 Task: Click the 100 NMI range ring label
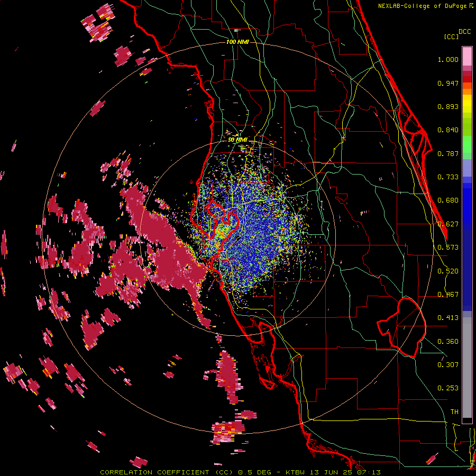pyautogui.click(x=237, y=42)
